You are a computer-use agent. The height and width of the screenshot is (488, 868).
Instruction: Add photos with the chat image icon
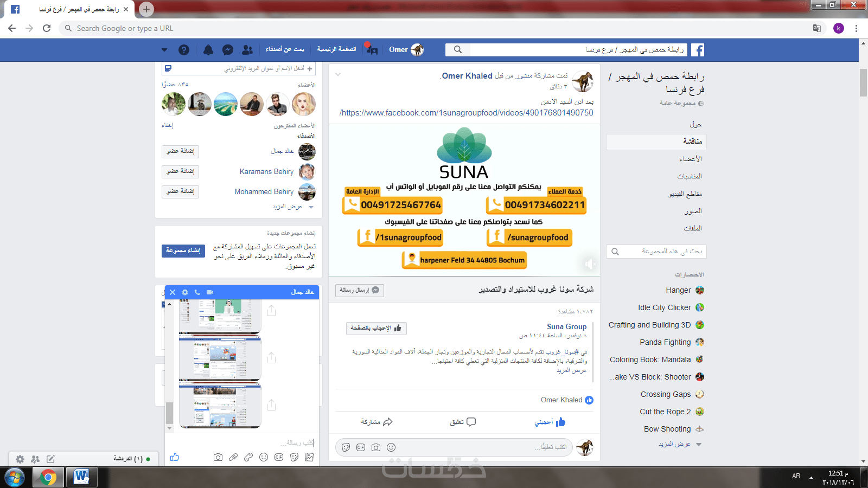[x=309, y=457]
